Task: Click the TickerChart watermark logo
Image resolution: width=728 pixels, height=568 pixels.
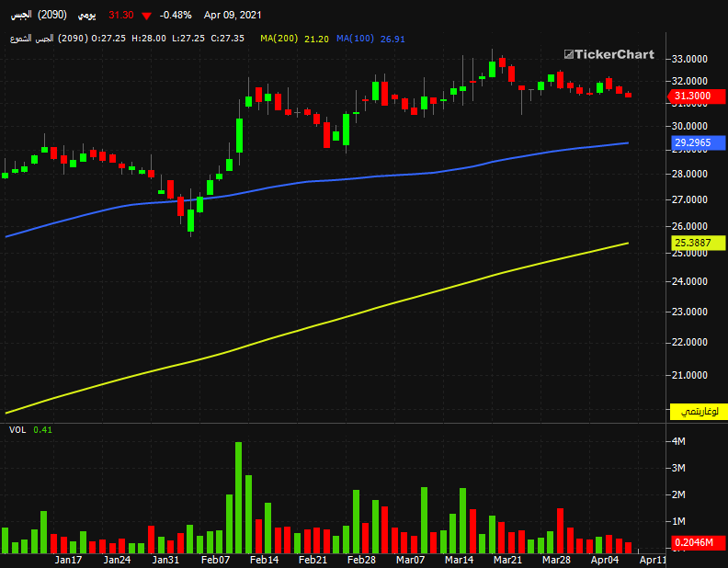Action: (609, 54)
